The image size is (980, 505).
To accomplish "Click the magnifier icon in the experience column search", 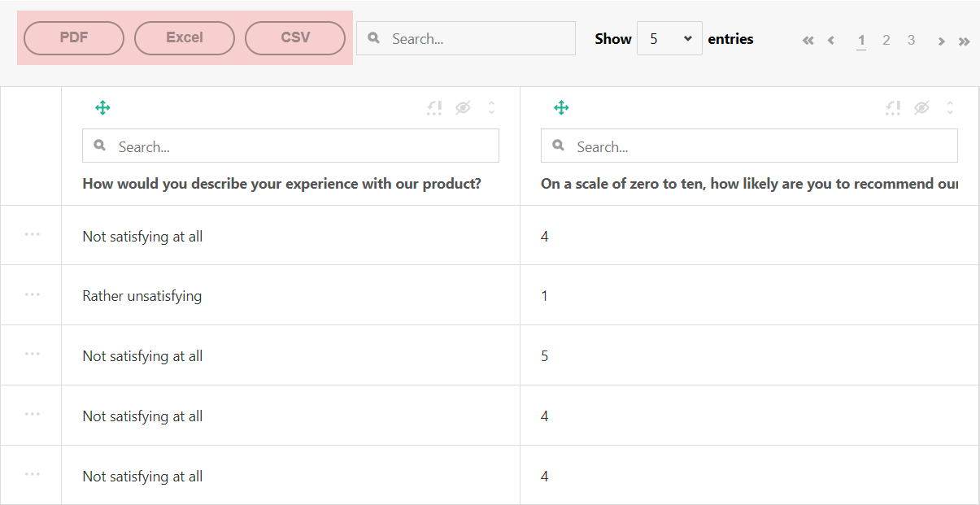I will pos(100,146).
